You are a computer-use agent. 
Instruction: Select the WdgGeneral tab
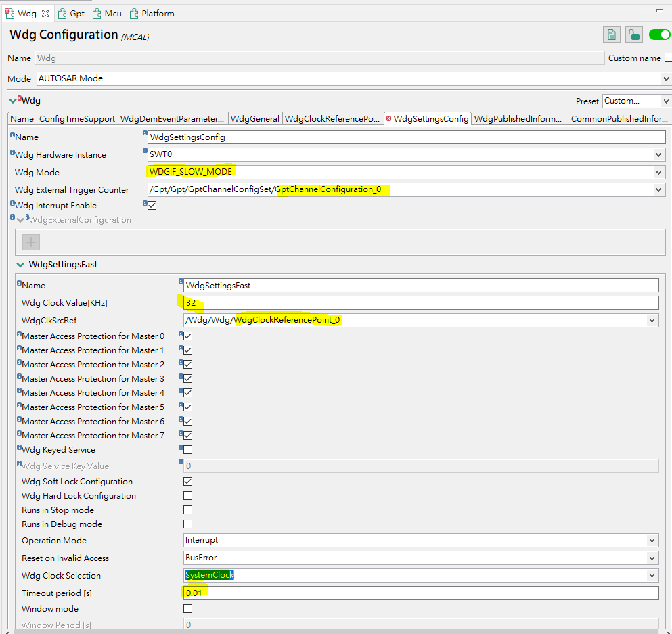(x=254, y=119)
